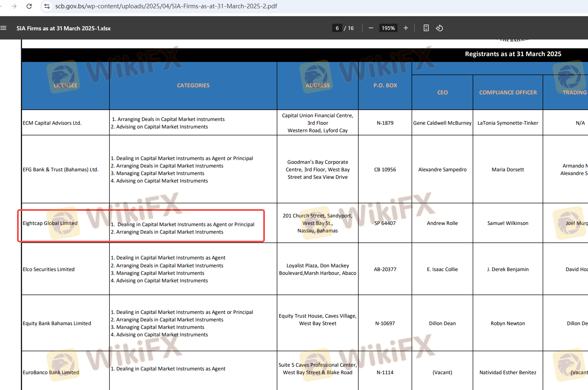Select the Eightcap Global Limited cell
The width and height of the screenshot is (588, 390).
(50, 223)
